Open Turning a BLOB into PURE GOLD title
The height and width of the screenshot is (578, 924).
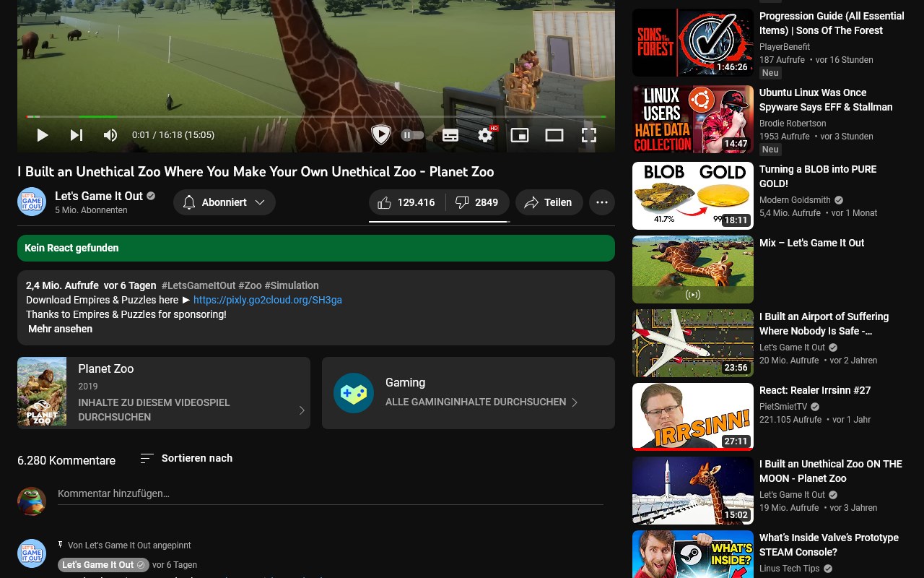pos(818,176)
